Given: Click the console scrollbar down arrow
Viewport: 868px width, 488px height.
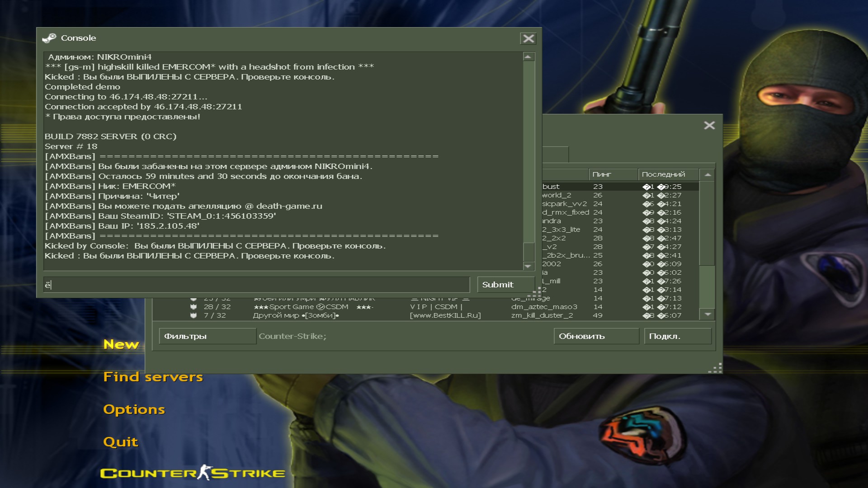Looking at the screenshot, I should [528, 266].
